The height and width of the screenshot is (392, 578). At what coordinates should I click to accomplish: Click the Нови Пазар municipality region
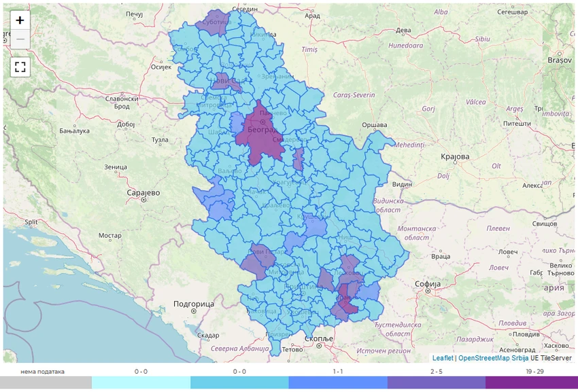pyautogui.click(x=264, y=255)
